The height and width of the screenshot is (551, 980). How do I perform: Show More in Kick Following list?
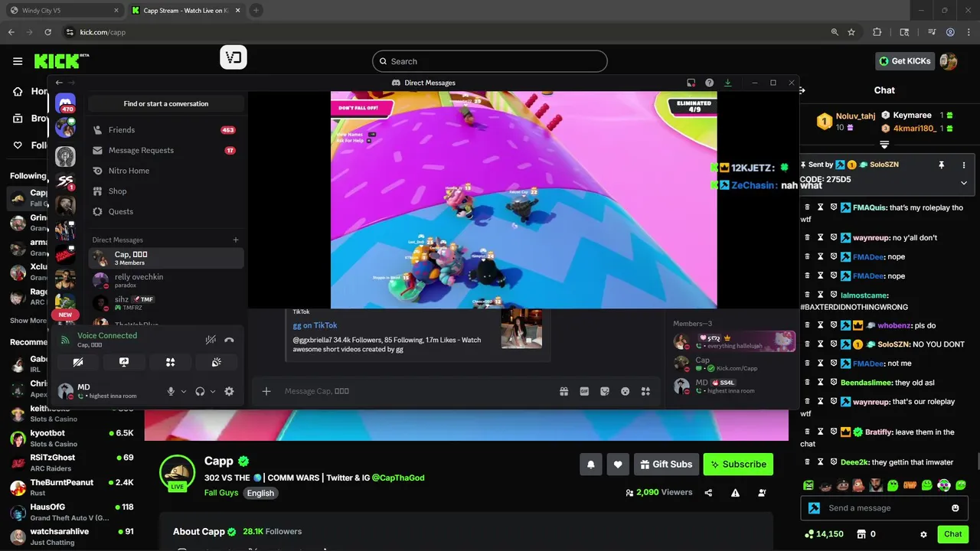coord(28,321)
